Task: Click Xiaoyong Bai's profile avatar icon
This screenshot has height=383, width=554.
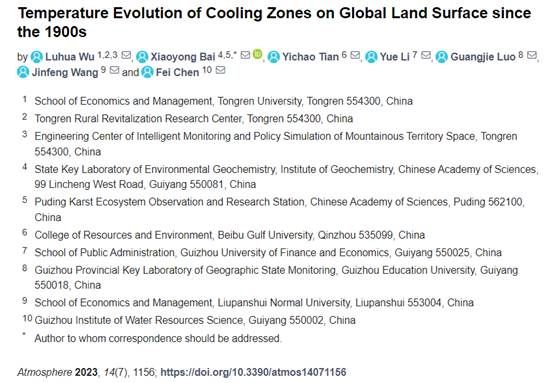Action: point(142,57)
